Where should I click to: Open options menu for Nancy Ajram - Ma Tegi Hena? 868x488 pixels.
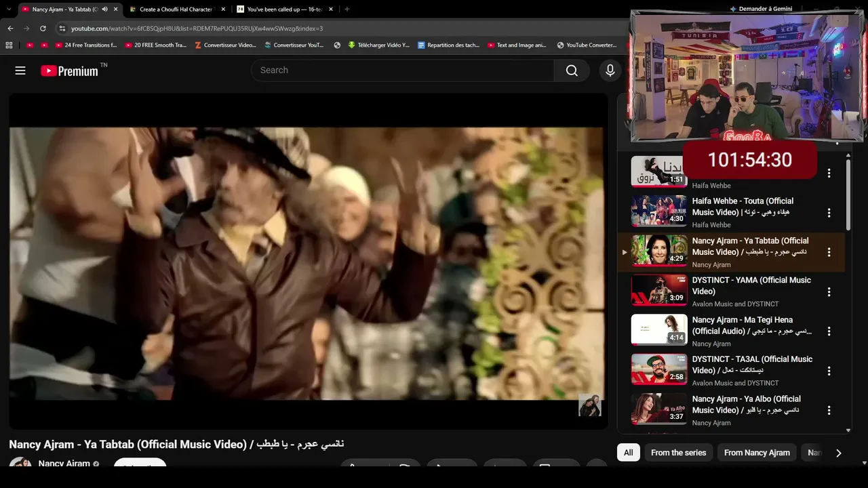[x=829, y=331]
